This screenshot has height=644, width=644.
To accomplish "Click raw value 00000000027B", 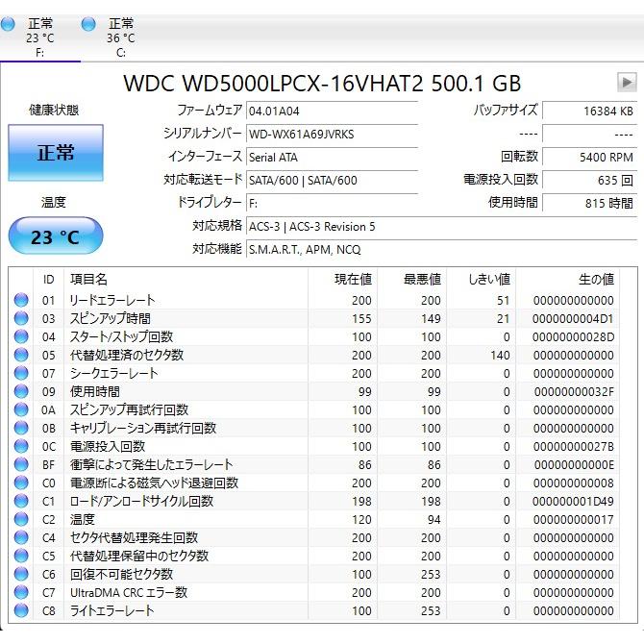I will [x=574, y=446].
